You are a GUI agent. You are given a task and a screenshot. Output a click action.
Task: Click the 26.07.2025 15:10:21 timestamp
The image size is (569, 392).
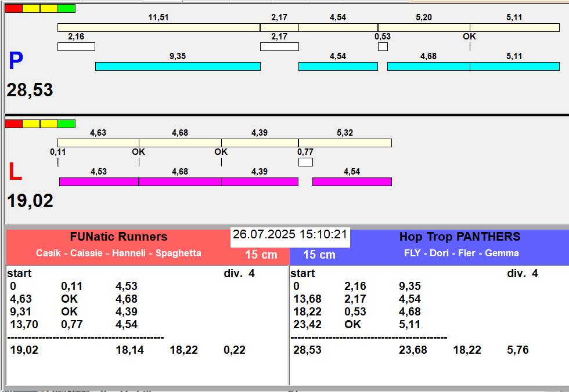290,234
